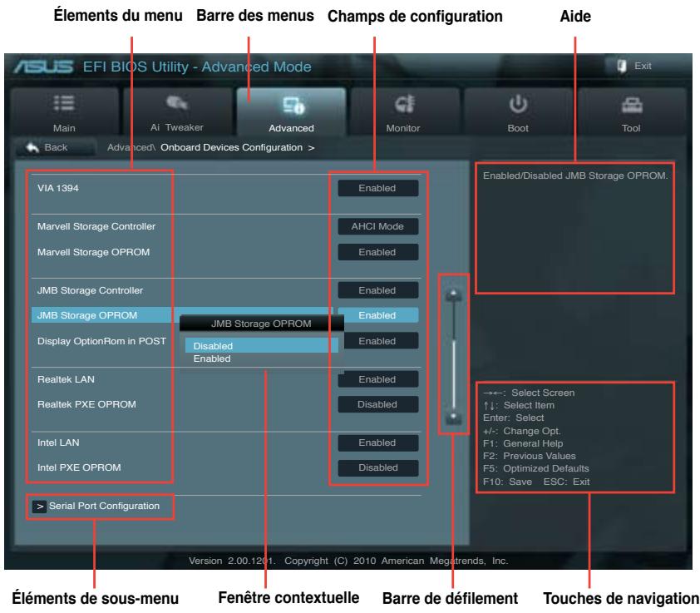Choose Disabled in JMB Storage OPROM popup
700x613 pixels.
pyautogui.click(x=262, y=346)
